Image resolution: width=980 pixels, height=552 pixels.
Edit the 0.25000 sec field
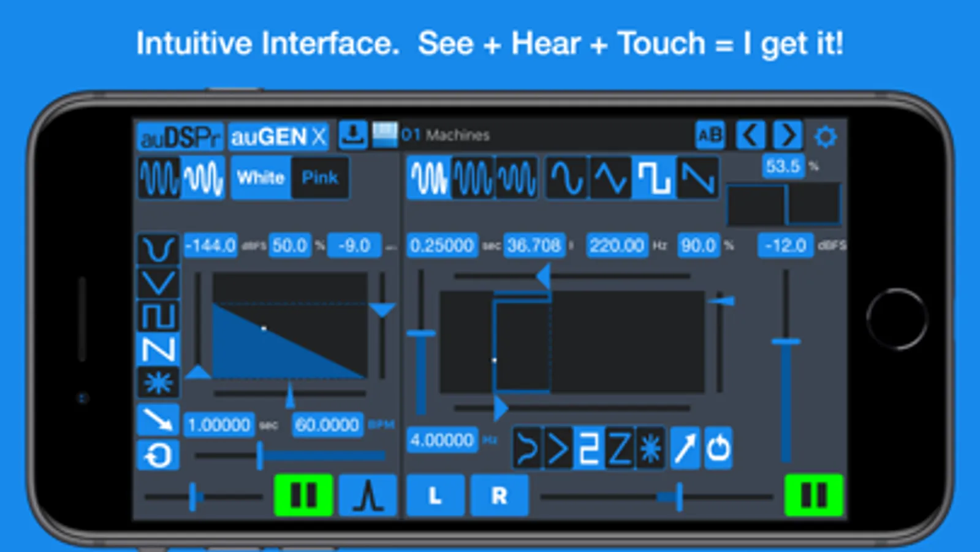click(442, 245)
